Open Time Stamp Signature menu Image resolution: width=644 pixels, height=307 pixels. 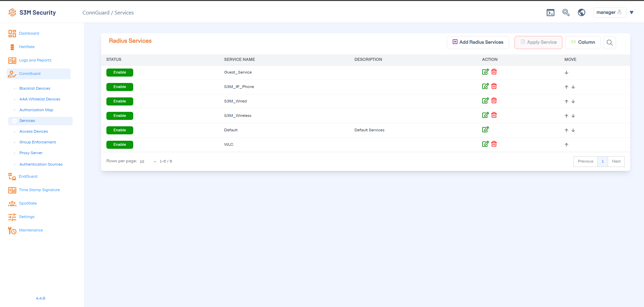[39, 190]
